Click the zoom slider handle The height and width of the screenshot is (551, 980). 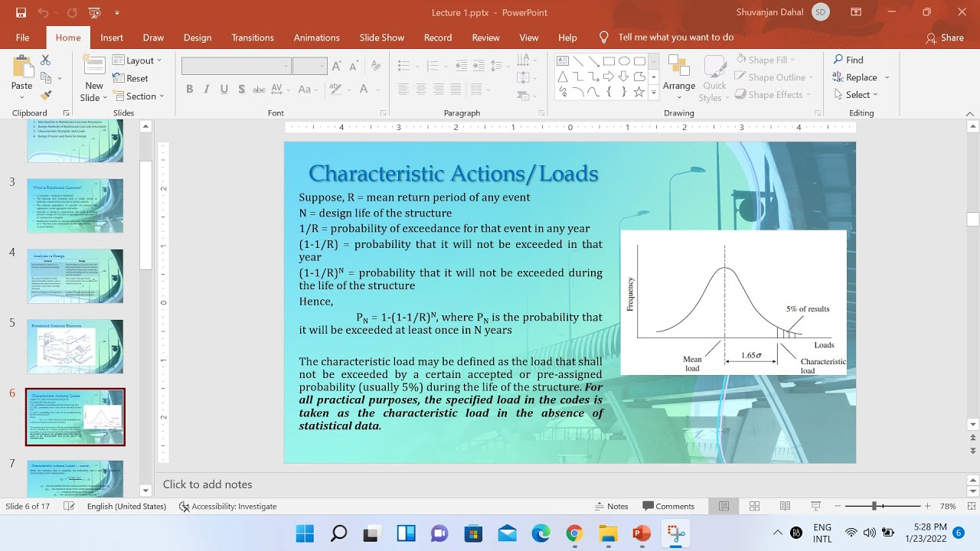[x=874, y=506]
